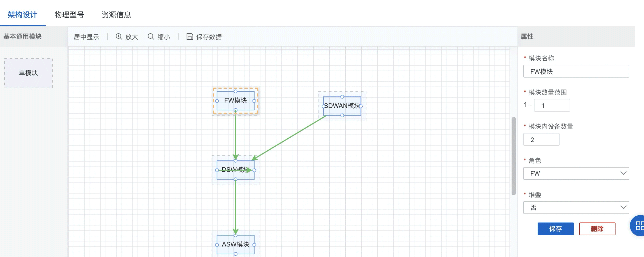Click the save data floppy icon

(190, 36)
